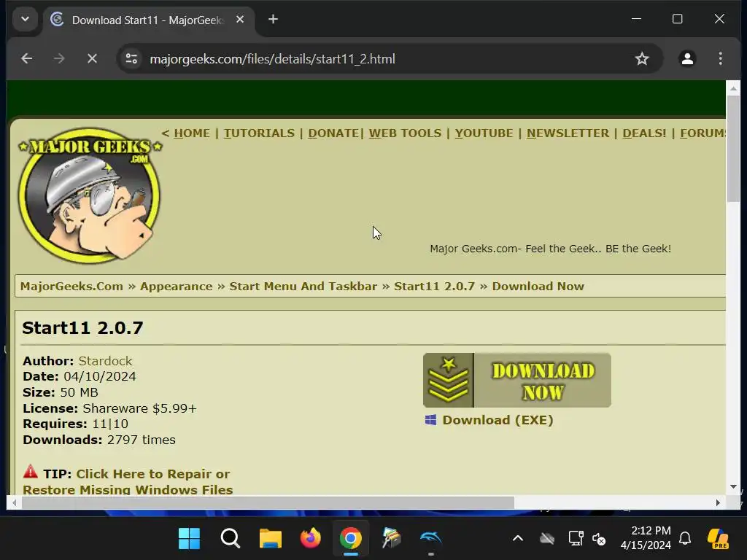
Task: Click the Windows logo beside Download (EXE)
Action: click(x=430, y=420)
